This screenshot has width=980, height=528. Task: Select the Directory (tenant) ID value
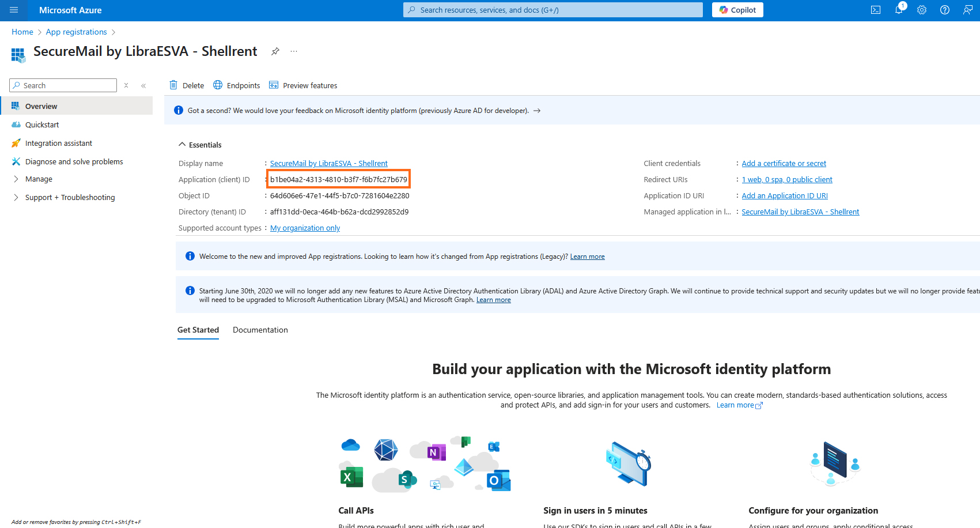[x=339, y=212]
